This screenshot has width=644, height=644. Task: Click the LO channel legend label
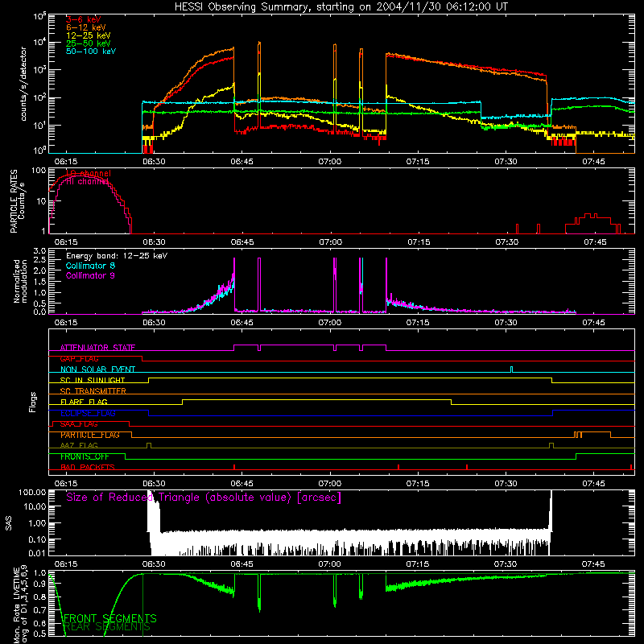click(89, 173)
